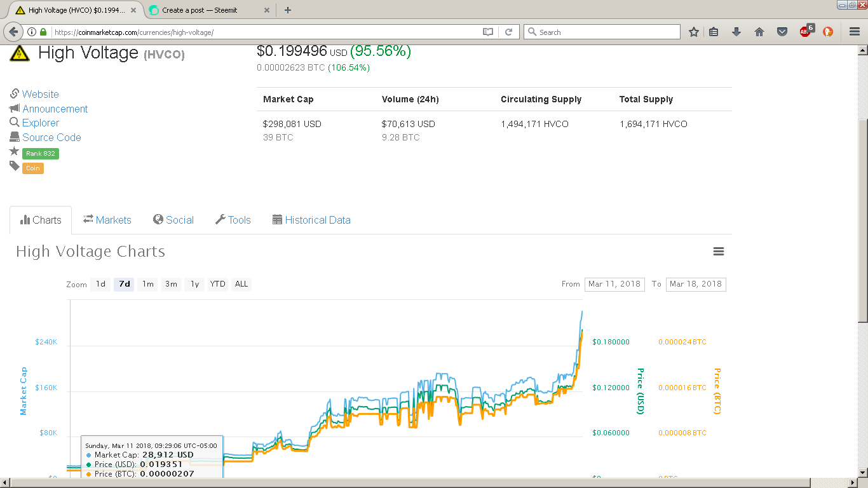The image size is (868, 488).
Task: Click the green padlock security icon
Action: pyautogui.click(x=43, y=32)
